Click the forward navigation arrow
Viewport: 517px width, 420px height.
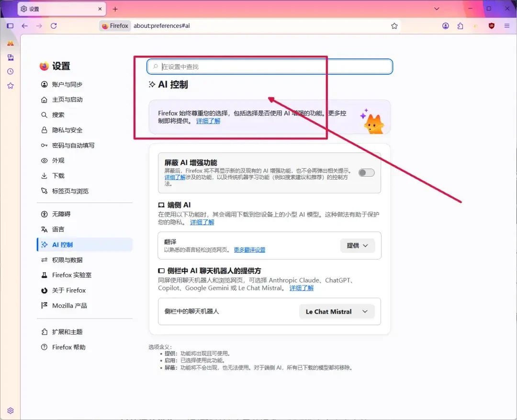click(39, 26)
